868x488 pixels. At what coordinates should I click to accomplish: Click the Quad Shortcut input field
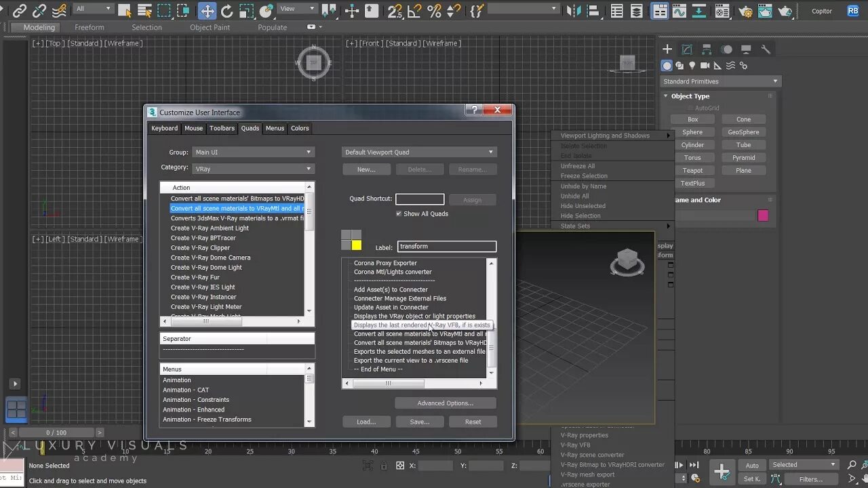[420, 199]
